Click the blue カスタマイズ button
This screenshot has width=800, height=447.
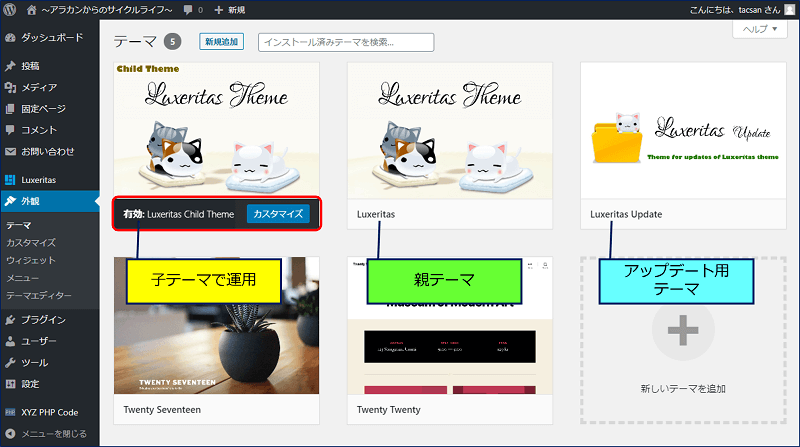278,214
